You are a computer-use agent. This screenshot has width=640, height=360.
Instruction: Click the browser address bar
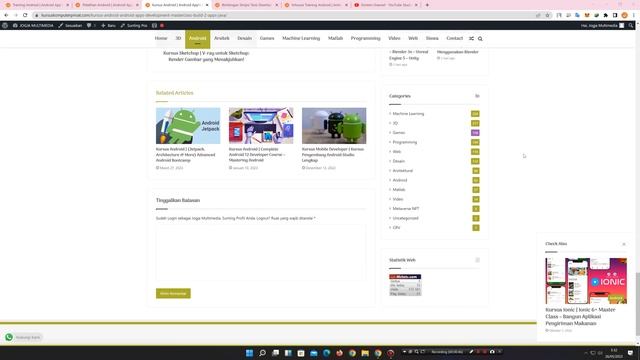point(286,15)
